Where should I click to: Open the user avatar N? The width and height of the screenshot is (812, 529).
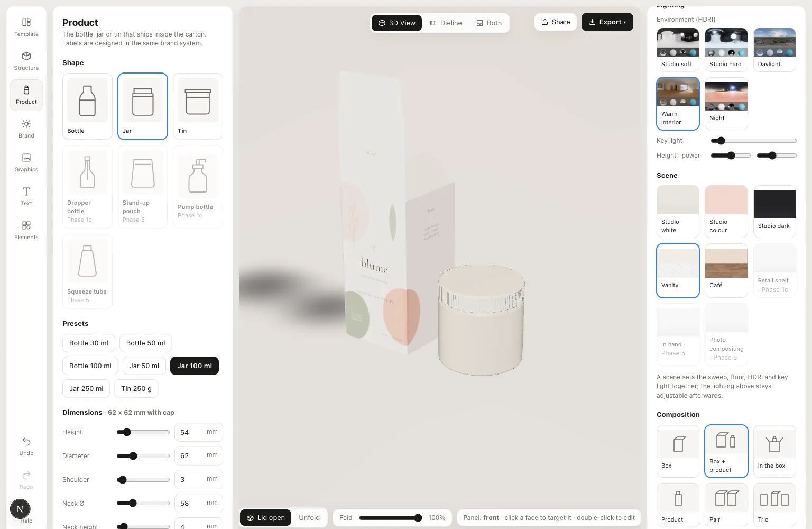tap(20, 509)
